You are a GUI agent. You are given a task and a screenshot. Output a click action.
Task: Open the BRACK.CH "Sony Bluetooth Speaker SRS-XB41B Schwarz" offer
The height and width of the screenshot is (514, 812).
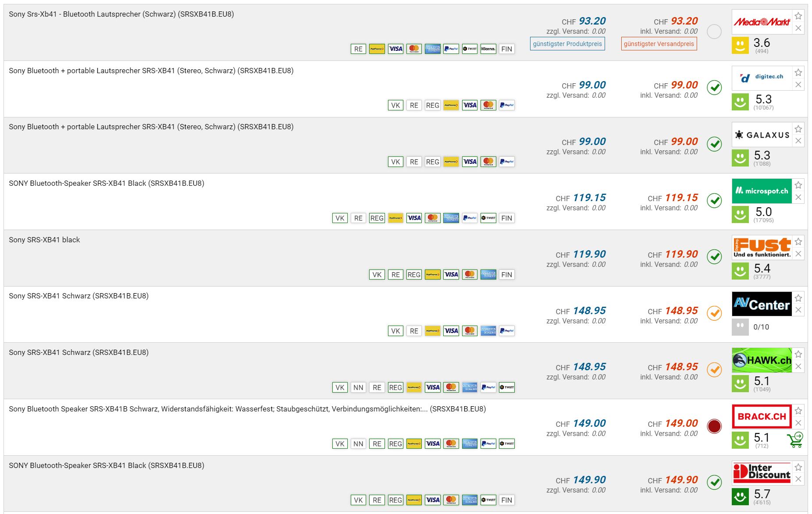247,409
